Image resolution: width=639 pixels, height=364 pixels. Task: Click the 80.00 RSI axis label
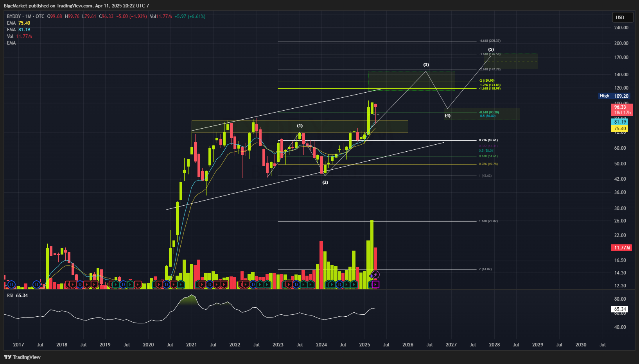[x=620, y=299]
